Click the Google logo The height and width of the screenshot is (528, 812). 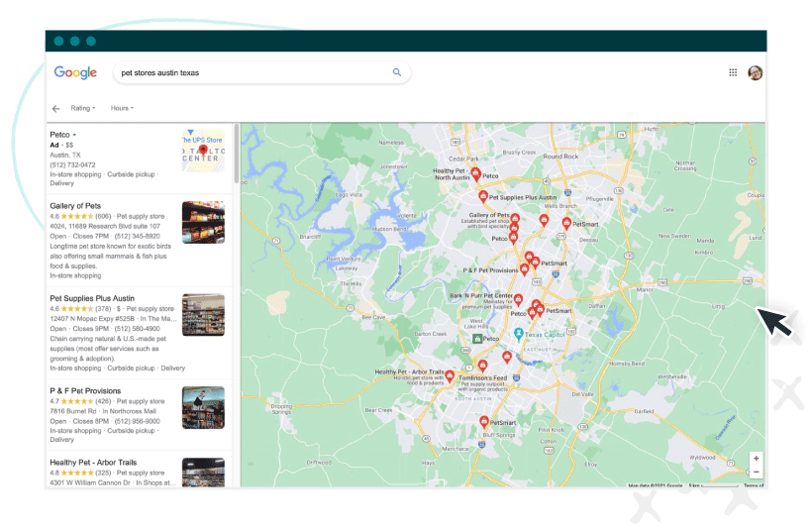[x=75, y=72]
